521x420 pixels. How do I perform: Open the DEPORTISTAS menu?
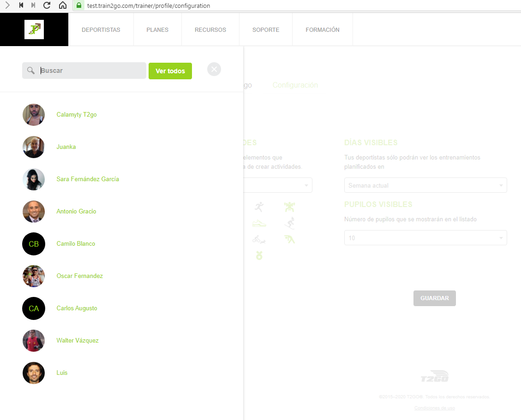[x=101, y=30]
